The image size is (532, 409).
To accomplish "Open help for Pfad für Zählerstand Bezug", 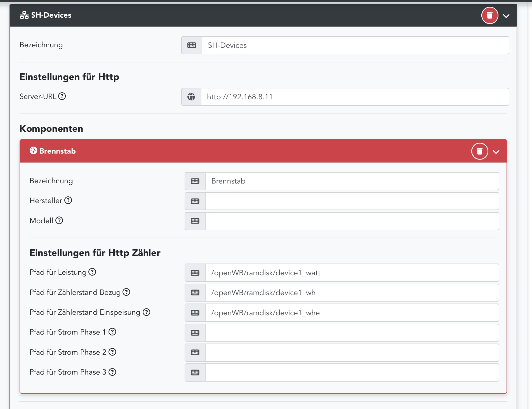I will point(126,292).
